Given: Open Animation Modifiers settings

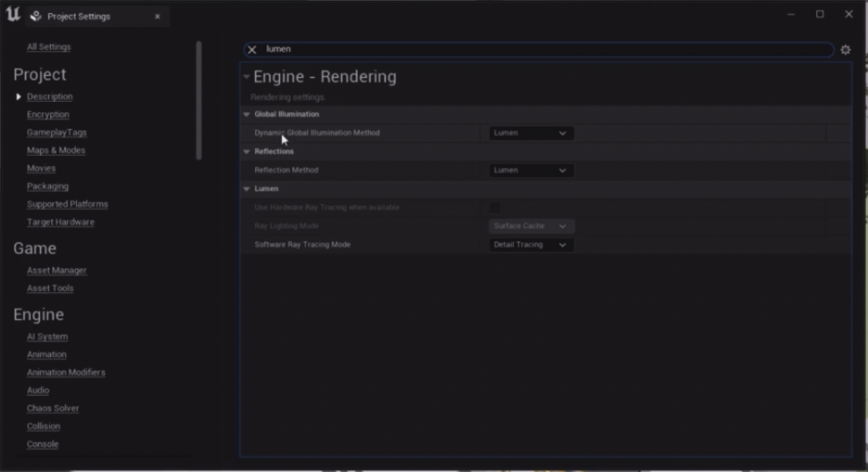Looking at the screenshot, I should (x=66, y=373).
